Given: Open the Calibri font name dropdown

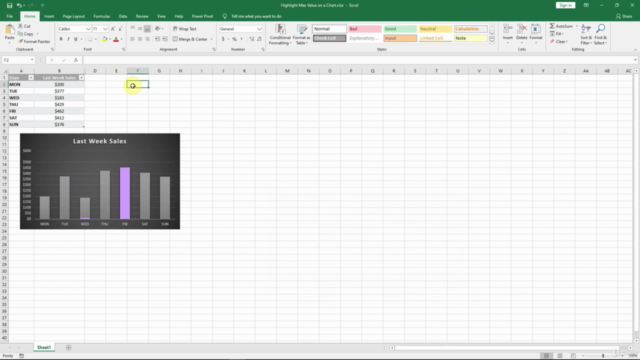Looking at the screenshot, I should (88, 29).
